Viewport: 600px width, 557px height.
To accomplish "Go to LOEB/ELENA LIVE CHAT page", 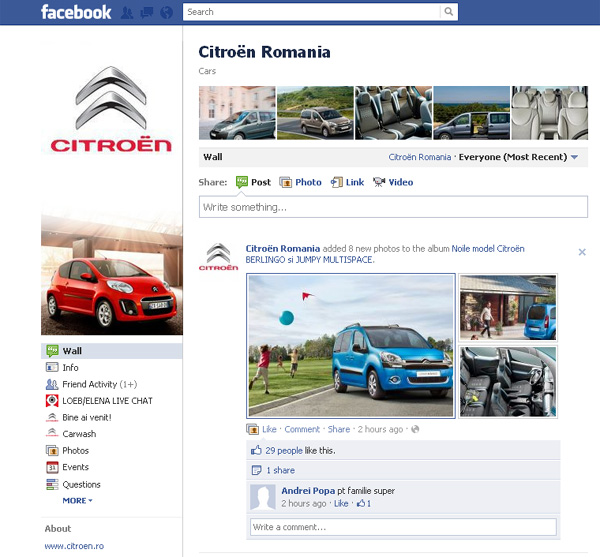I will click(x=107, y=401).
